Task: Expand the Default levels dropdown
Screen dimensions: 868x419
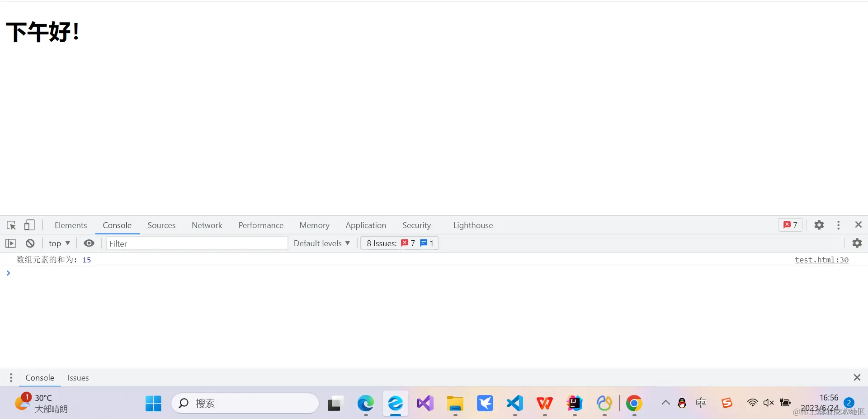Action: click(322, 243)
